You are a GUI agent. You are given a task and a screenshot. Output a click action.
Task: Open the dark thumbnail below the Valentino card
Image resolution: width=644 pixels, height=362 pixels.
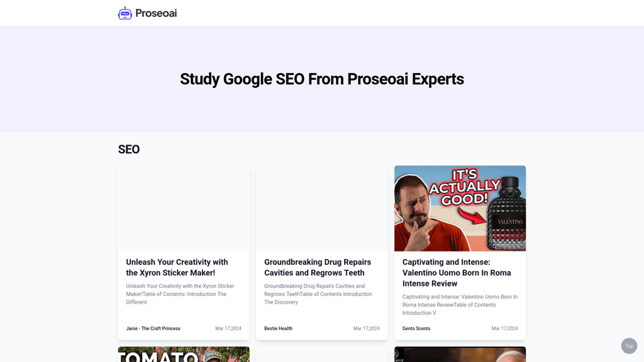coord(460,354)
